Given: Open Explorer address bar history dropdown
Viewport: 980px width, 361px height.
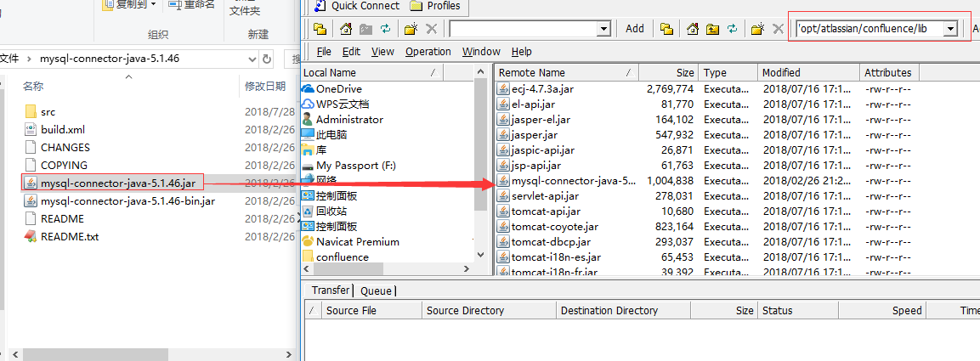Looking at the screenshot, I should pyautogui.click(x=252, y=59).
